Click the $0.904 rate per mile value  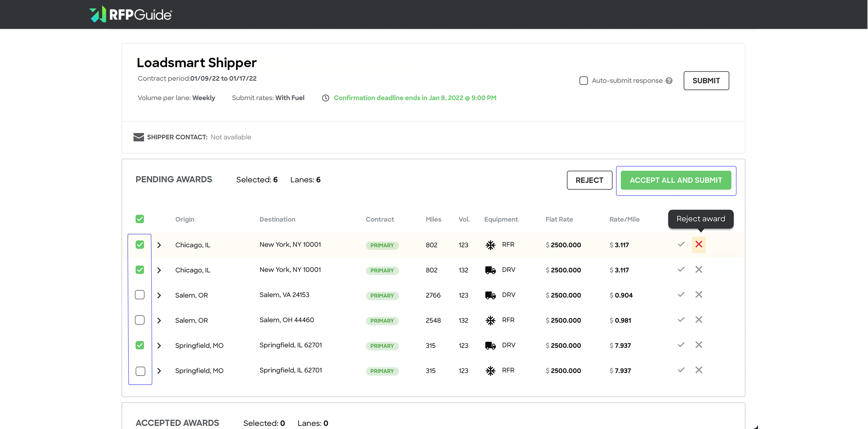tap(621, 295)
